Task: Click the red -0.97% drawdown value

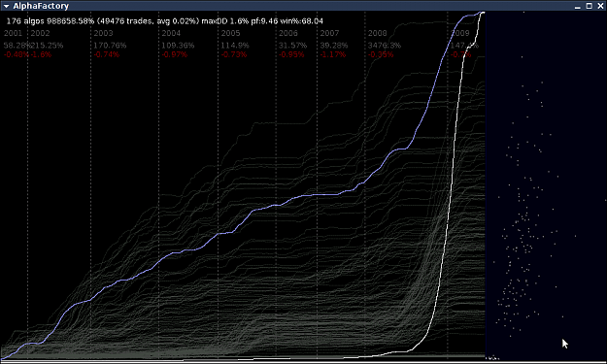Action: pos(174,54)
